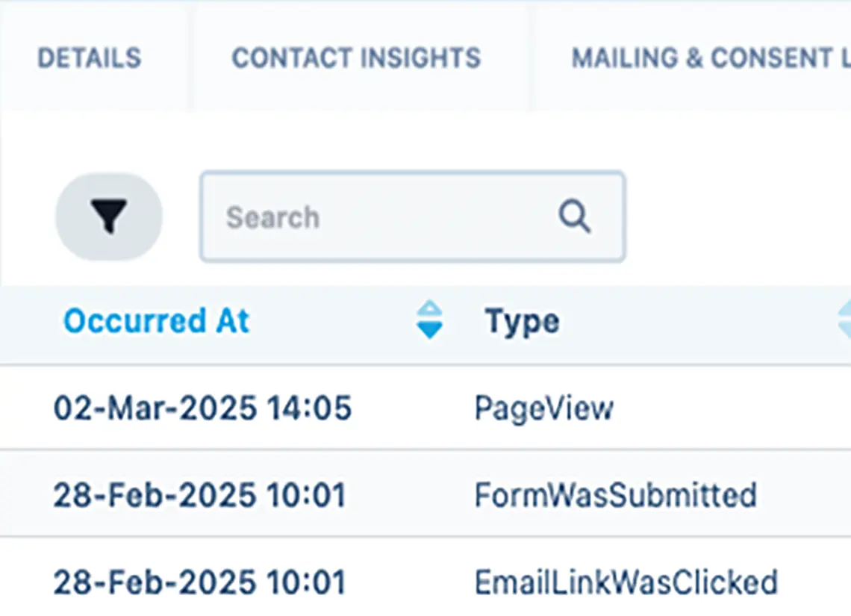Open the Contact Insights tab
Screen dimensions: 851x616
pyautogui.click(x=356, y=58)
